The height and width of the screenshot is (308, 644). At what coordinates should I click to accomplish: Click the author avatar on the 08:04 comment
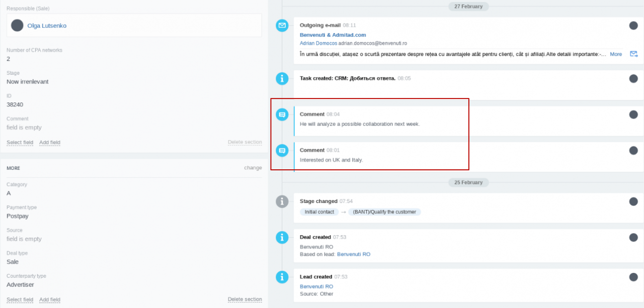633,115
